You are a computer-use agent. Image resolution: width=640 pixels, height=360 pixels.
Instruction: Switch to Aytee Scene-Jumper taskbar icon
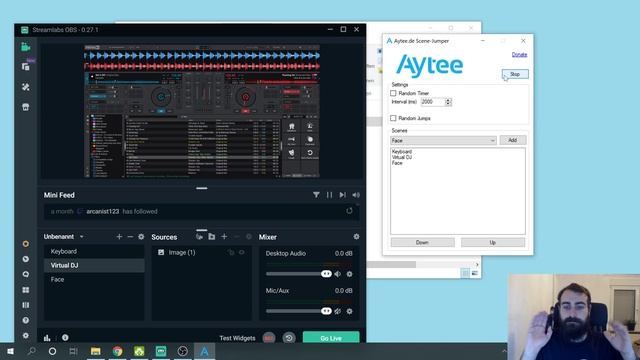coord(204,351)
